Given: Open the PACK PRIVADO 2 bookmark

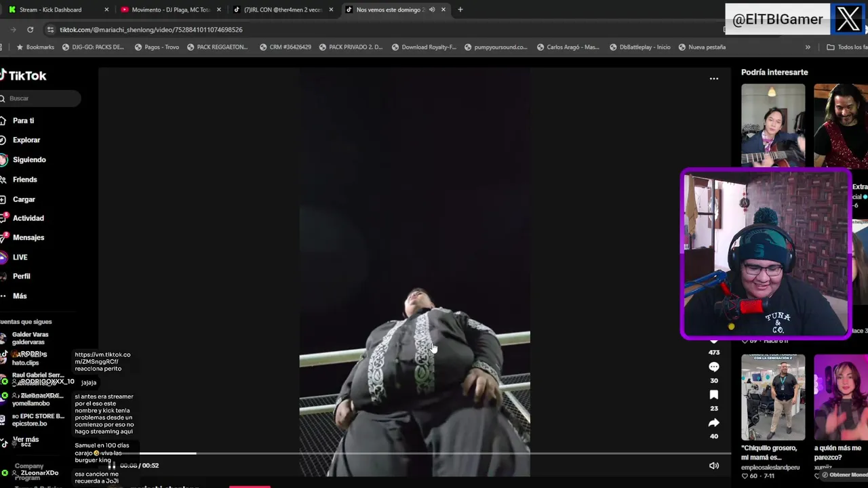Looking at the screenshot, I should click(351, 47).
